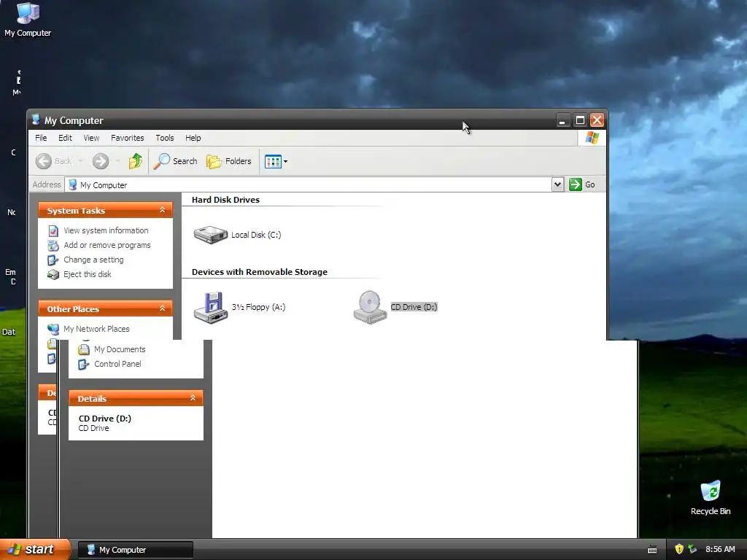Open the View menu
Image resolution: width=747 pixels, height=560 pixels.
tap(91, 138)
